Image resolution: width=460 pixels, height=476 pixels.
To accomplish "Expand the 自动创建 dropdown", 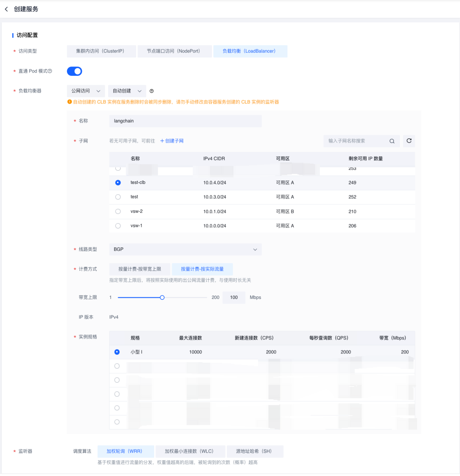I will click(x=127, y=91).
